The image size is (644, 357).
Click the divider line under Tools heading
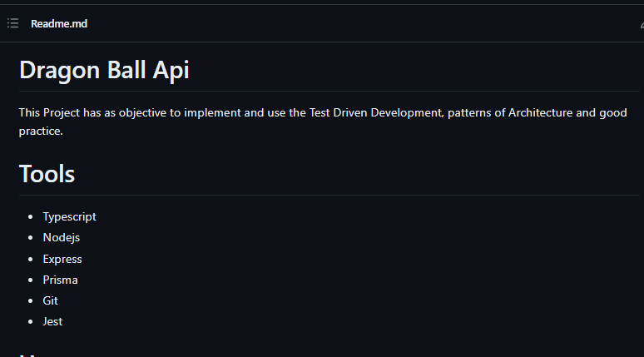pyautogui.click(x=329, y=195)
